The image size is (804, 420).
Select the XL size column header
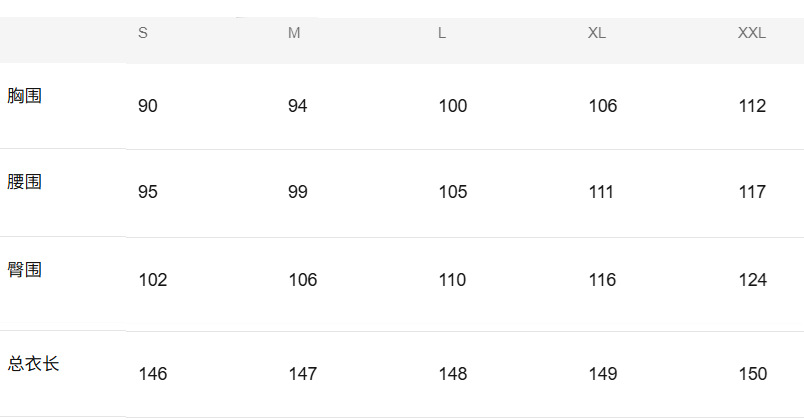point(597,33)
